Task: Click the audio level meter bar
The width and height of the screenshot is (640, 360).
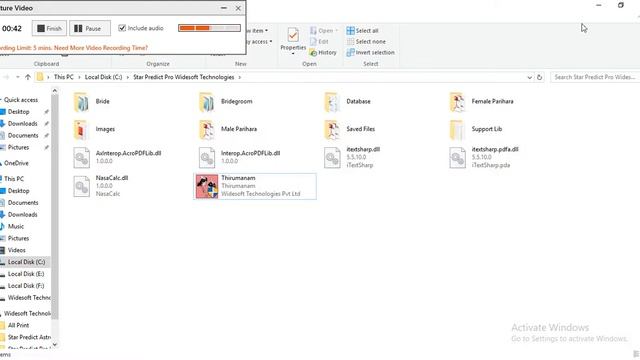Action: (x=209, y=28)
